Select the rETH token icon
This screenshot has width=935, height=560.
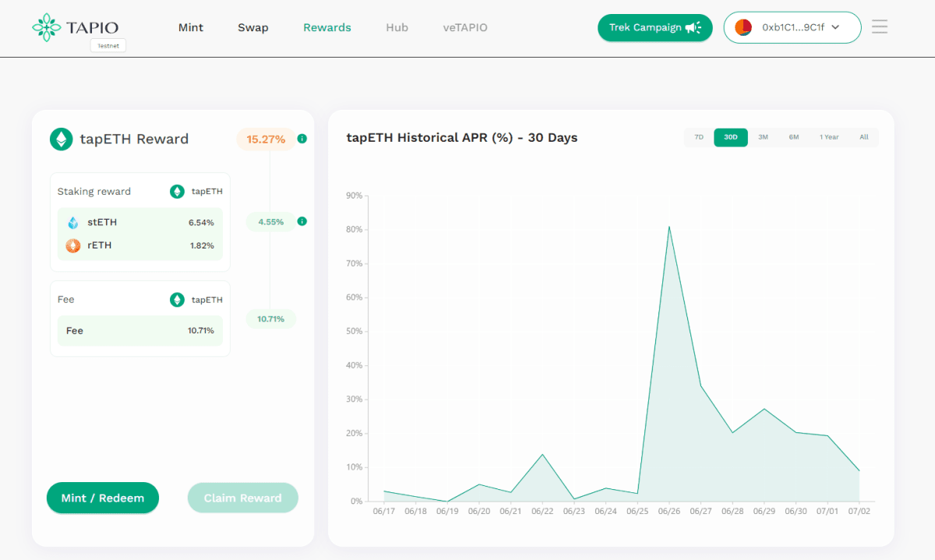point(73,245)
